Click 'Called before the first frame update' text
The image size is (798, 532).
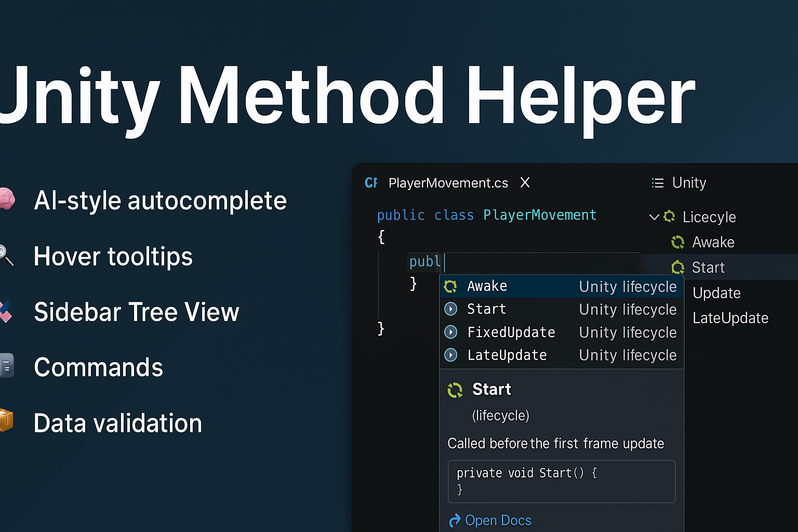pyautogui.click(x=556, y=444)
